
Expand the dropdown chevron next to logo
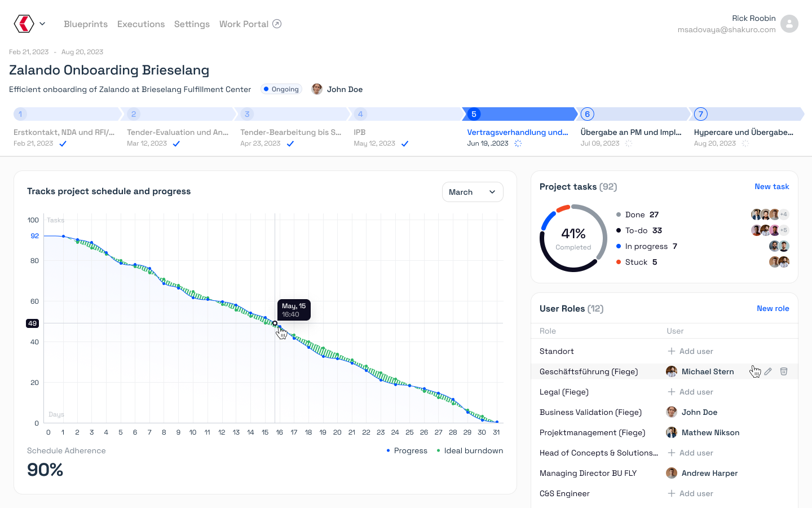(42, 24)
